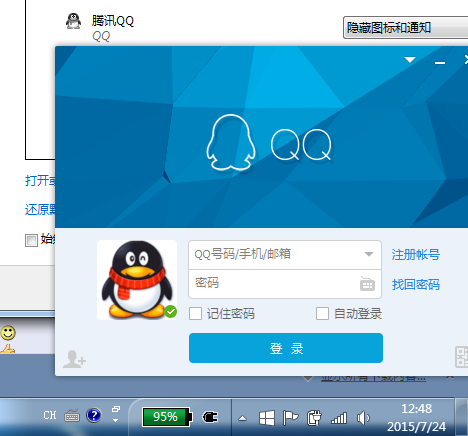
Task: Click the CH input language indicator
Action: coord(50,415)
